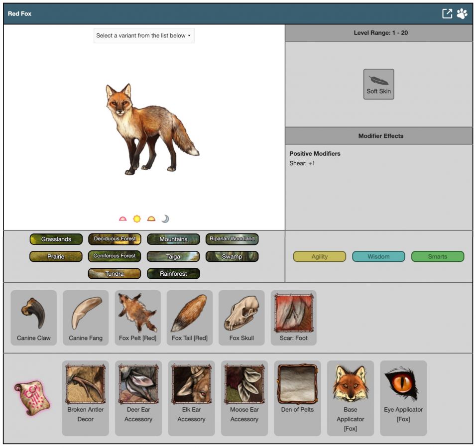Click the external link icon in header
Image resolution: width=476 pixels, height=448 pixels.
coord(447,14)
